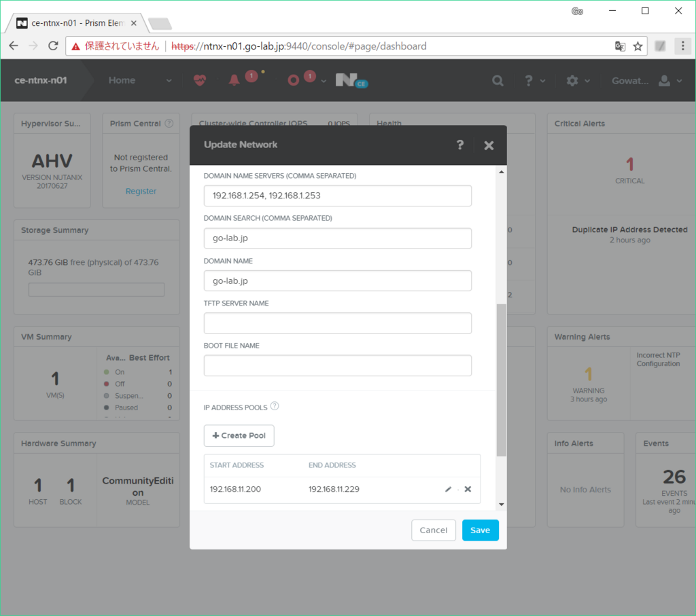The height and width of the screenshot is (616, 696).
Task: Open the help question mark menu in header
Action: [x=528, y=80]
